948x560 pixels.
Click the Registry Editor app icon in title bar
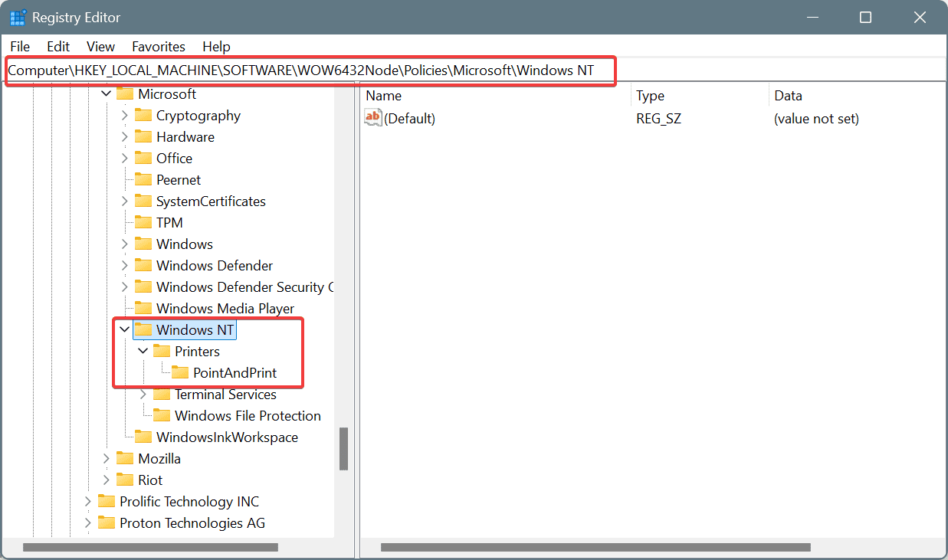coord(18,17)
